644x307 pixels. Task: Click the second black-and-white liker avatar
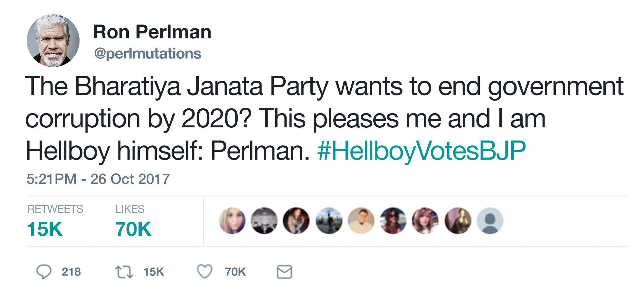[264, 221]
